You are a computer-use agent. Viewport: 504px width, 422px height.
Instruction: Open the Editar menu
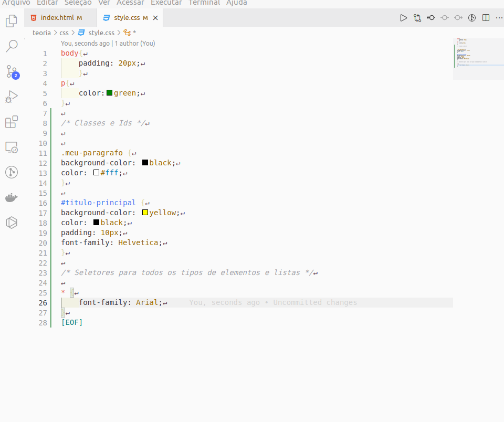tap(47, 3)
